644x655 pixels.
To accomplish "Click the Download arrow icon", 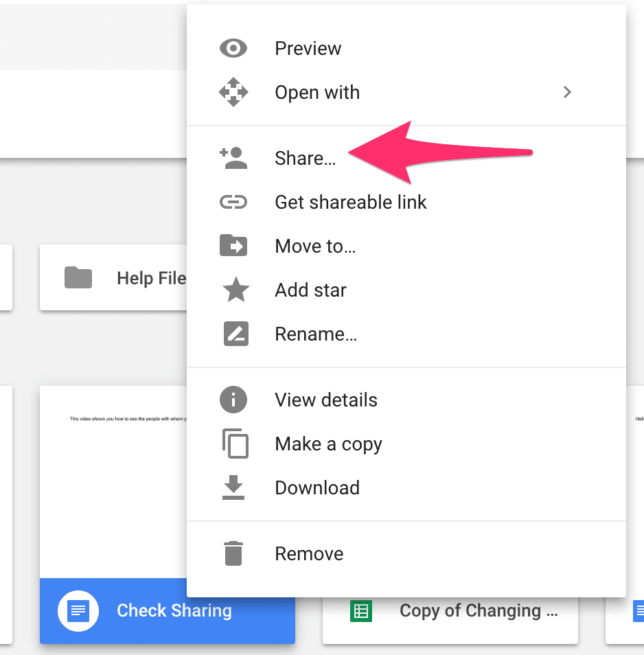I will coord(233,487).
